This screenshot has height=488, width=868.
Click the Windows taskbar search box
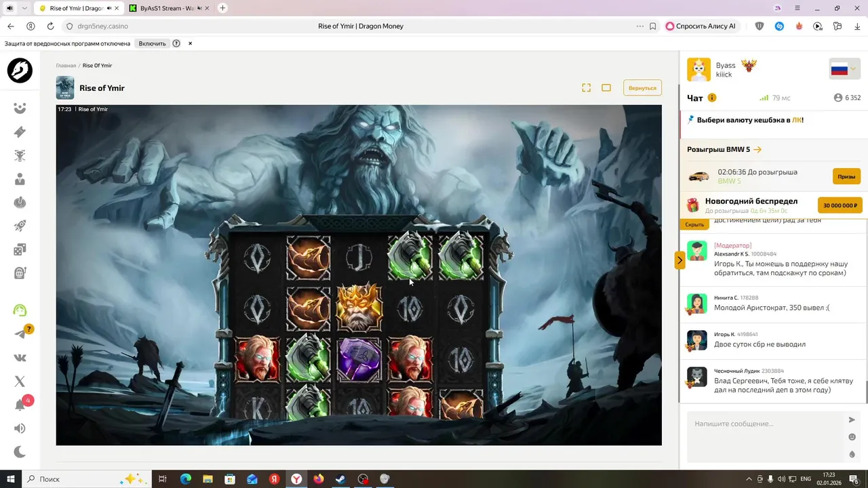tap(87, 479)
